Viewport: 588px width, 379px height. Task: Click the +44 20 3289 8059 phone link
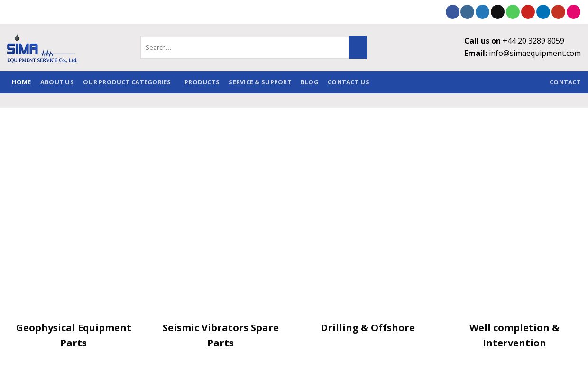(533, 41)
